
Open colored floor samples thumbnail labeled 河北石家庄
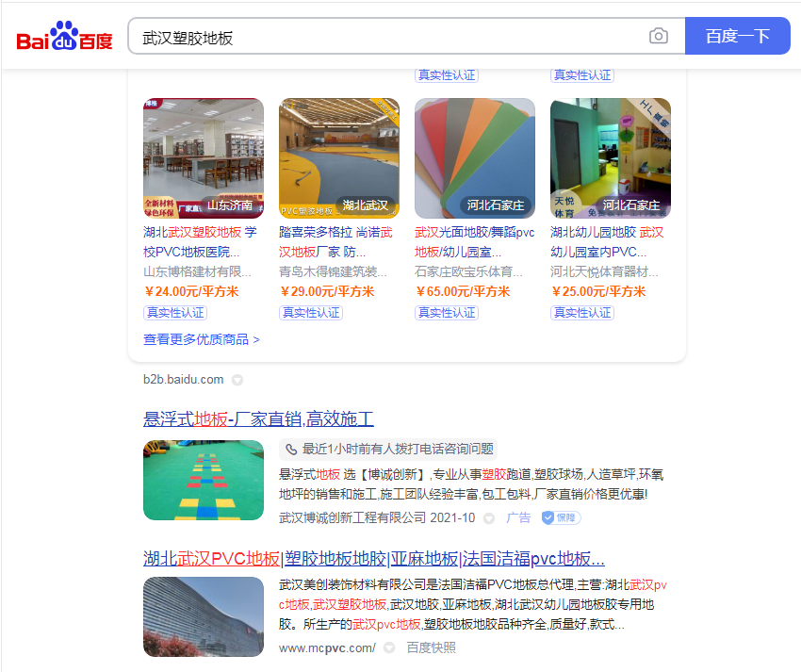[x=474, y=158]
